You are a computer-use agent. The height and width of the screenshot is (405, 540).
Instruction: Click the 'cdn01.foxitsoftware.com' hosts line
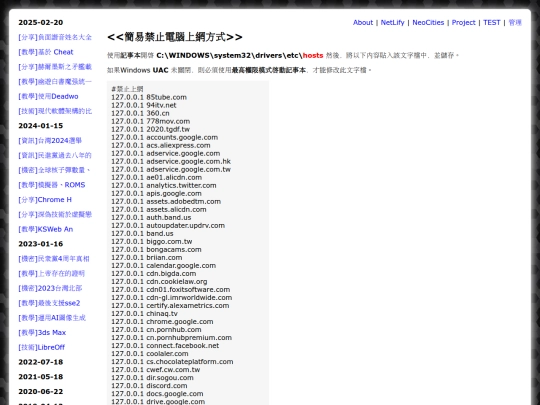170,290
